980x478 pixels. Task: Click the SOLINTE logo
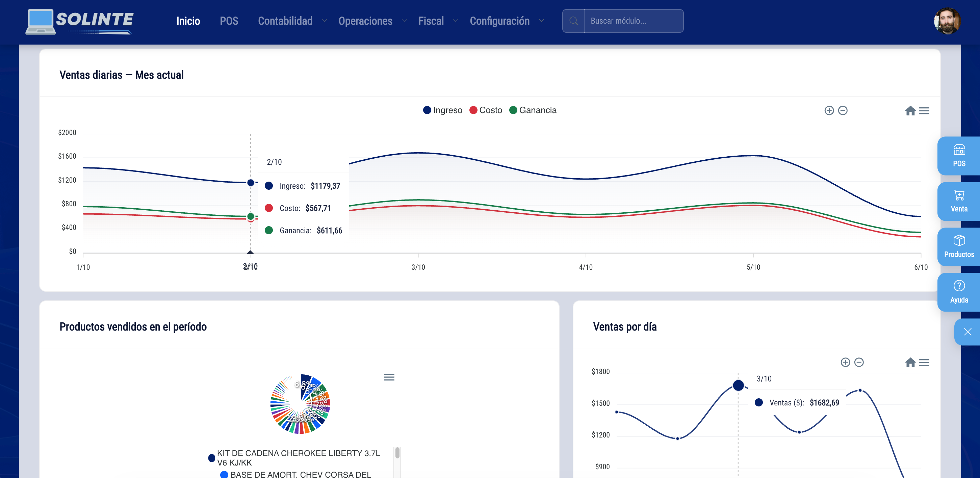coord(79,22)
